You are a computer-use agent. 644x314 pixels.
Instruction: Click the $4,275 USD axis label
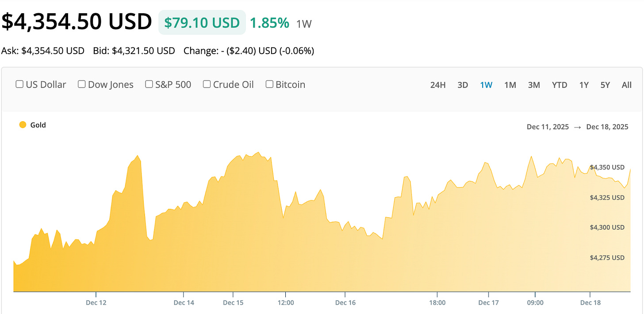[607, 257]
